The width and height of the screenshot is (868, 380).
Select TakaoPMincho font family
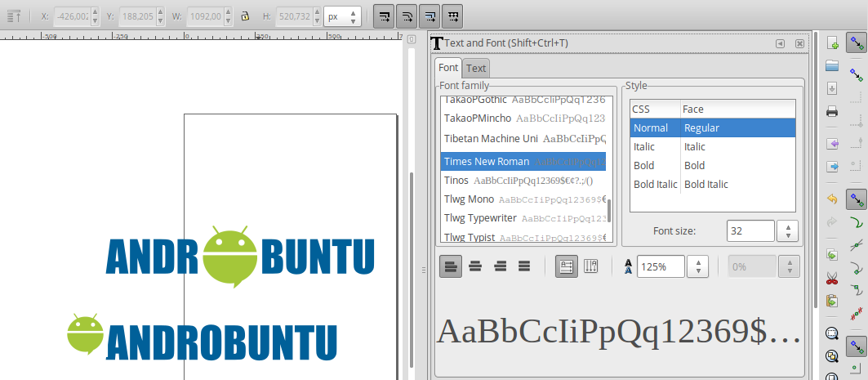click(x=523, y=118)
